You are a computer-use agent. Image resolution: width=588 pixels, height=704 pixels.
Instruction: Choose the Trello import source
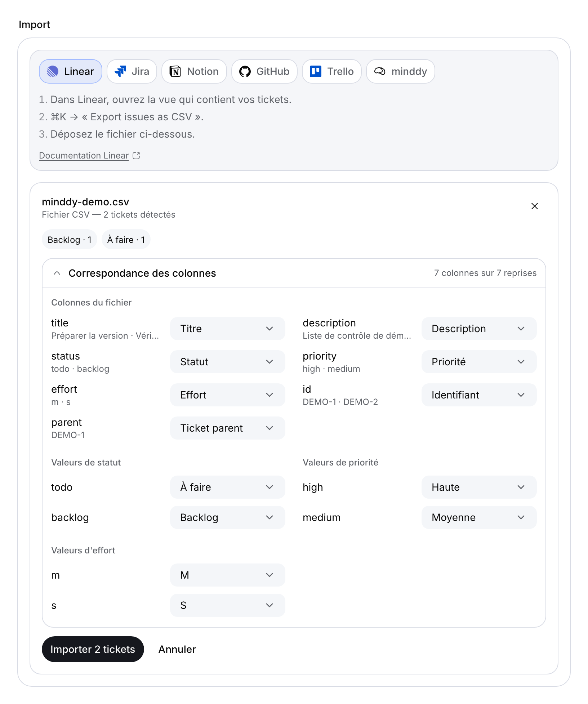(x=332, y=71)
